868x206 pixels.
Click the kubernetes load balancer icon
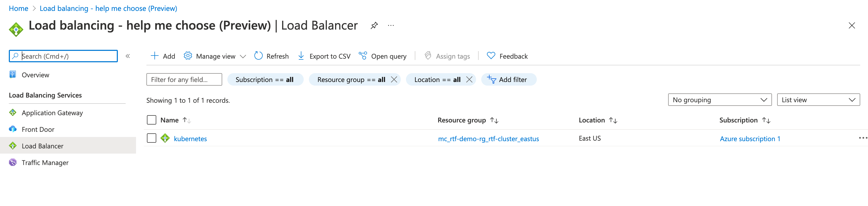pyautogui.click(x=165, y=138)
